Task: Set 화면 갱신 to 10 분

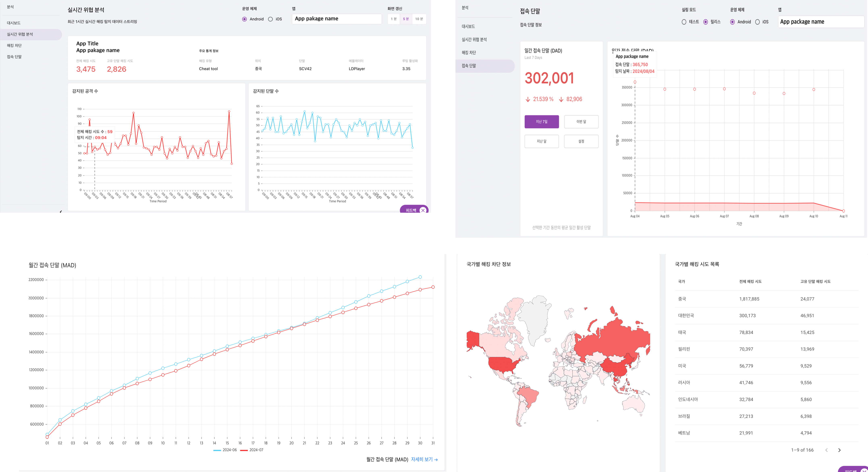Action: [x=419, y=19]
